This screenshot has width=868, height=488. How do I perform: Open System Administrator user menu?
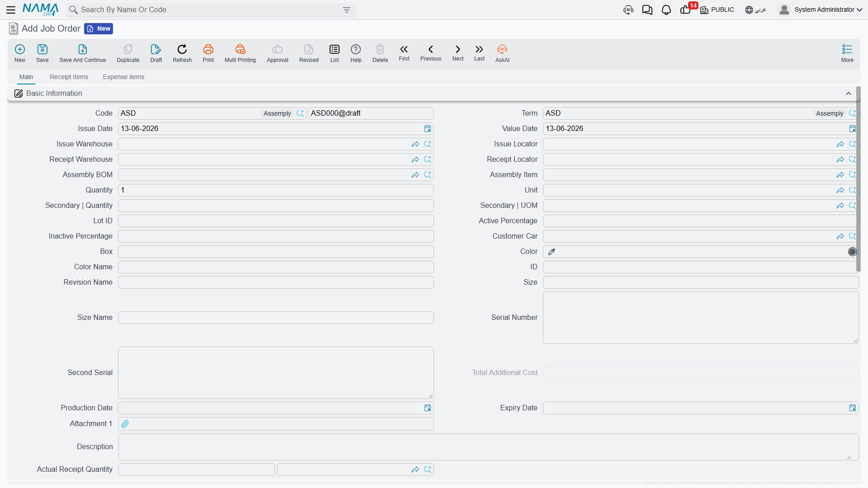821,9
